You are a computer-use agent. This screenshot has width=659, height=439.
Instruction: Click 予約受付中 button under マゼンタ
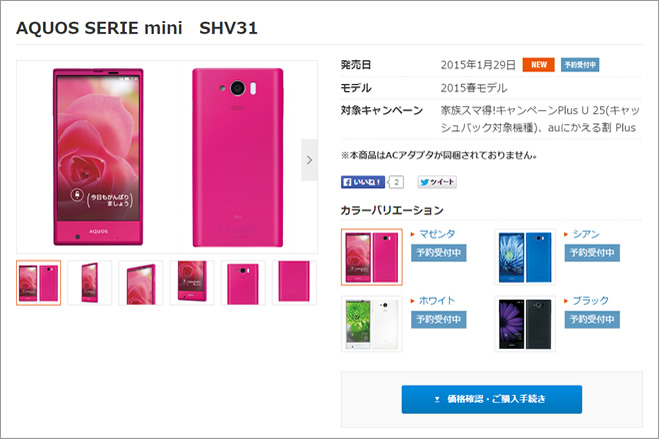pyautogui.click(x=438, y=253)
